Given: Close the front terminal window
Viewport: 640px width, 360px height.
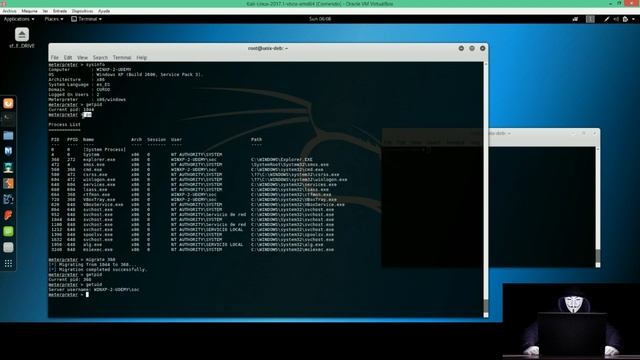Looking at the screenshot, I should 482,48.
